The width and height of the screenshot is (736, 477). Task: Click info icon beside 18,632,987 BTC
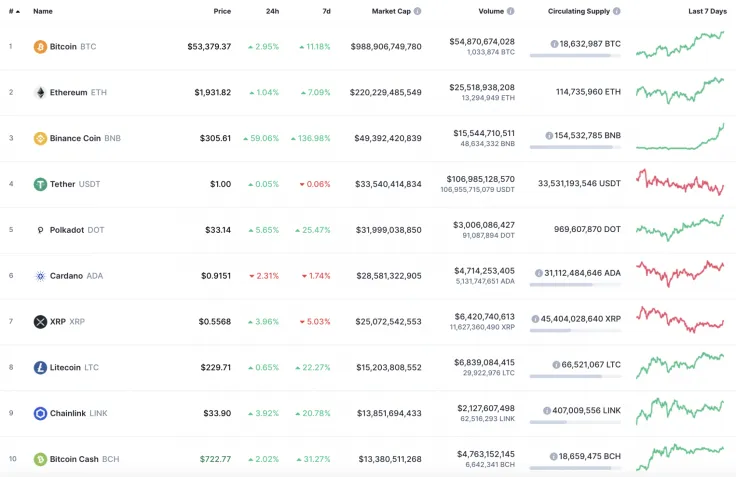[554, 44]
